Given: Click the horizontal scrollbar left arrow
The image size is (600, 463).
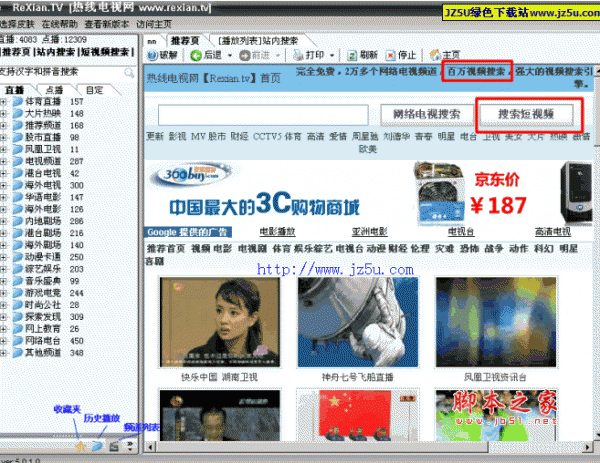Looking at the screenshot, I should click(150, 447).
